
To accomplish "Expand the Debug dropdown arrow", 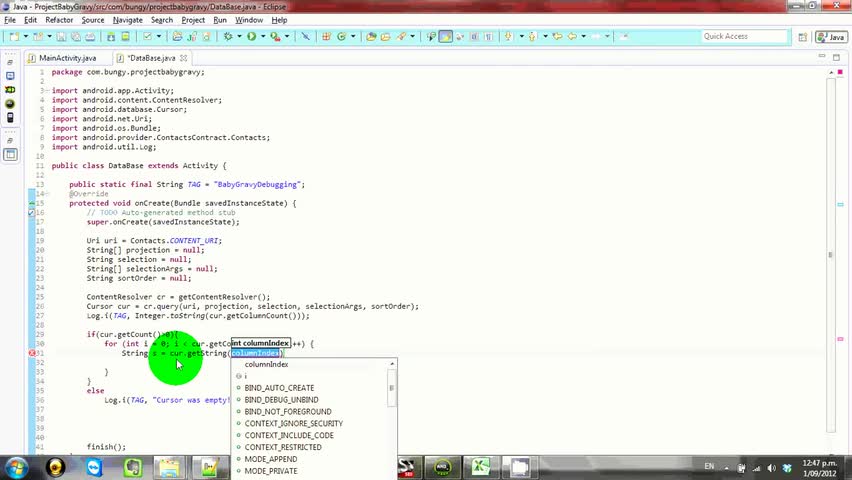I will tap(239, 36).
